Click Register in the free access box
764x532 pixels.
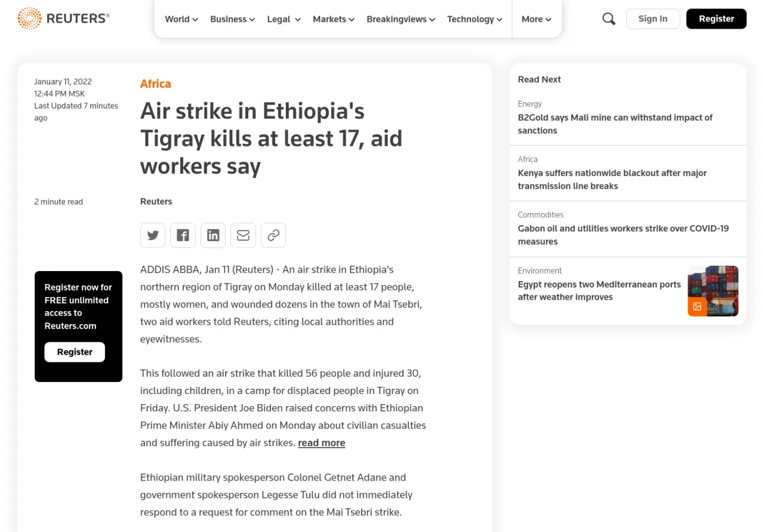[x=75, y=352]
